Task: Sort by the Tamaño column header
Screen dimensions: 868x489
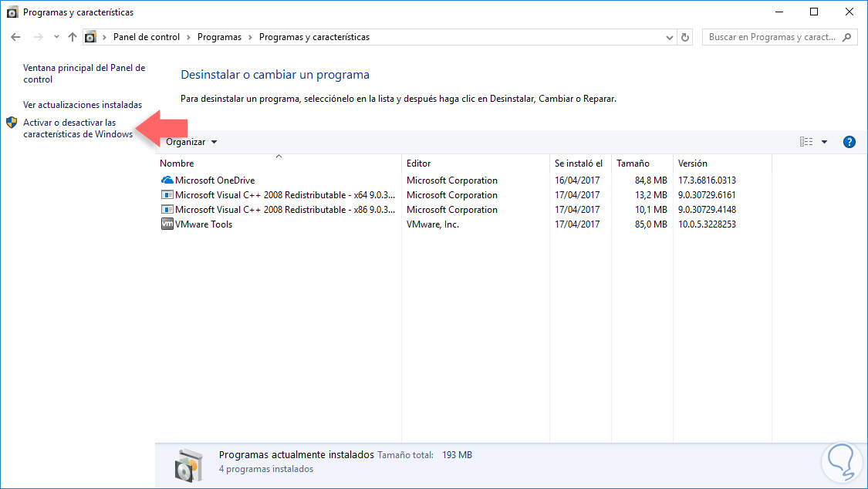Action: click(x=642, y=164)
